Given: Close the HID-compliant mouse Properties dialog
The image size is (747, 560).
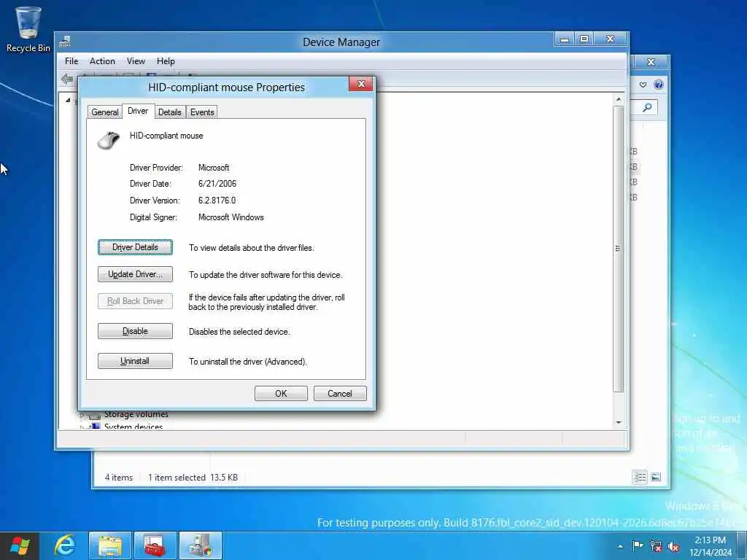Looking at the screenshot, I should pos(361,84).
